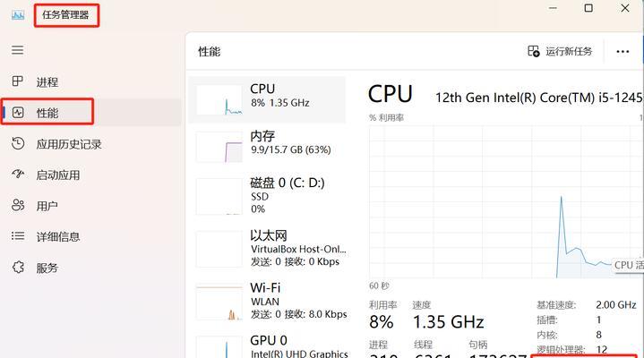Select the 性能 performance icon in sidebar
This screenshot has height=358, width=644.
click(x=18, y=113)
